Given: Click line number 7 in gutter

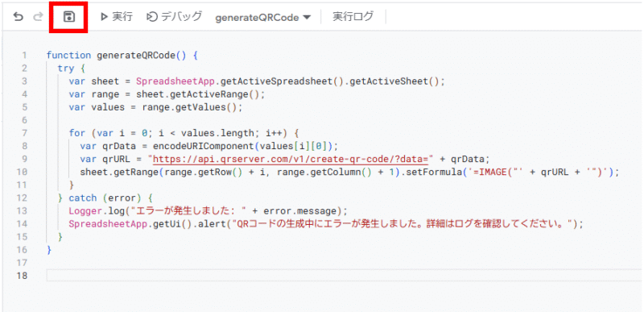Looking at the screenshot, I should coord(25,133).
